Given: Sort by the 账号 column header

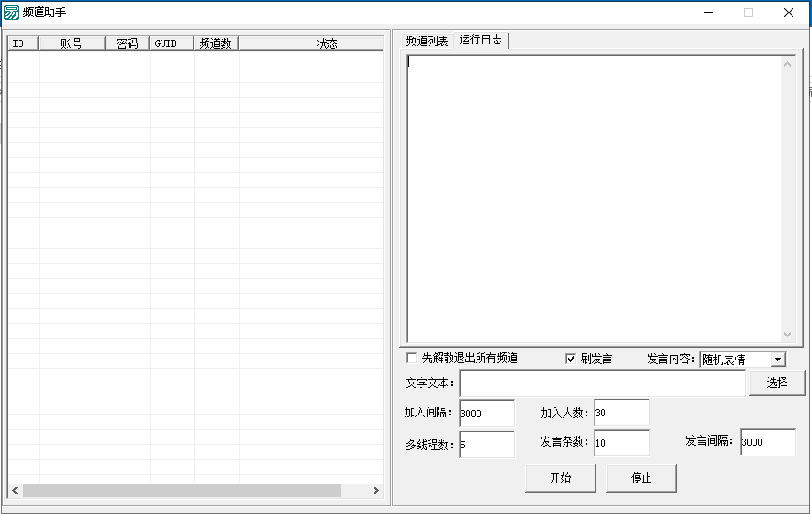Looking at the screenshot, I should tap(71, 43).
